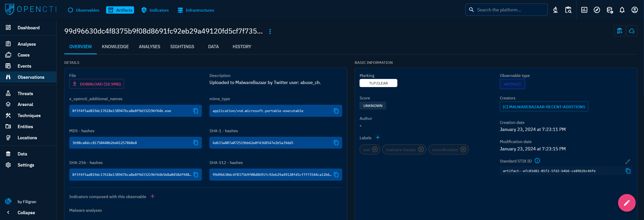Add indicator composed with this observable
Screen dimensions: 644x220
152,196
